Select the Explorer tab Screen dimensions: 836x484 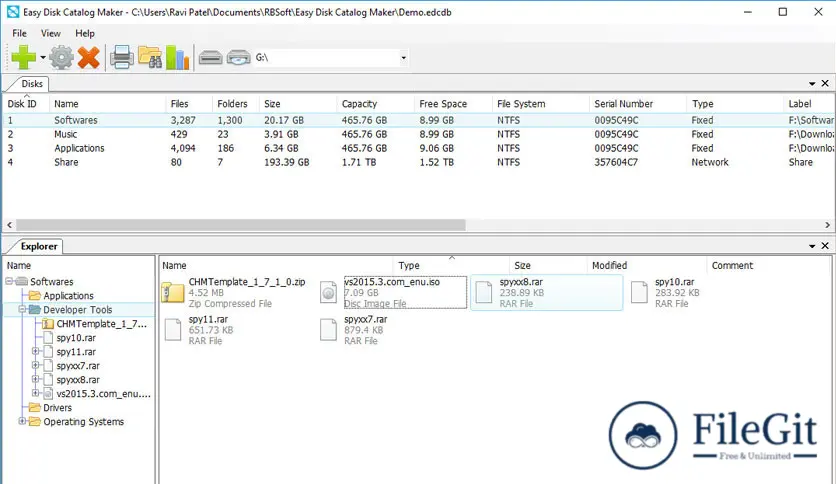coord(39,246)
